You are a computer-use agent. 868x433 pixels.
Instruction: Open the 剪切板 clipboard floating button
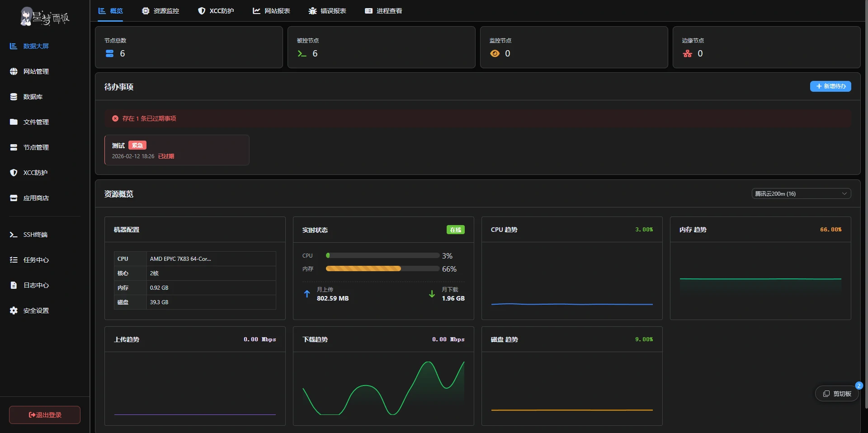point(837,394)
